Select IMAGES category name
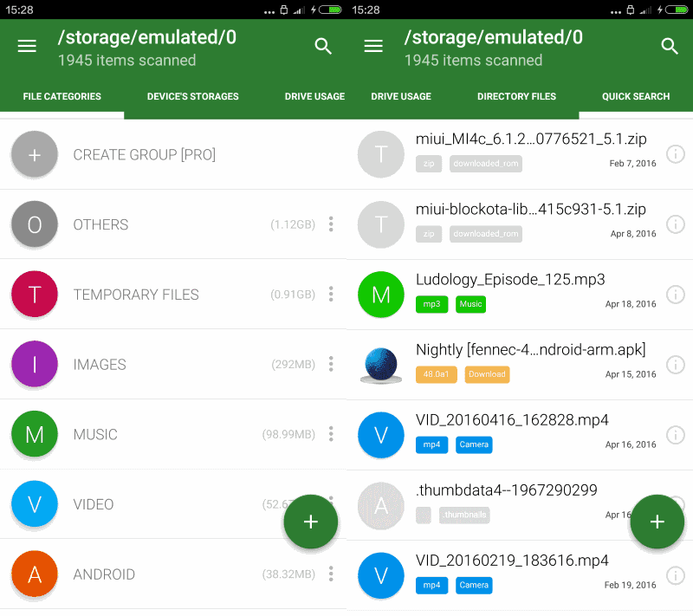Screen dimensions: 693x616 tap(100, 365)
